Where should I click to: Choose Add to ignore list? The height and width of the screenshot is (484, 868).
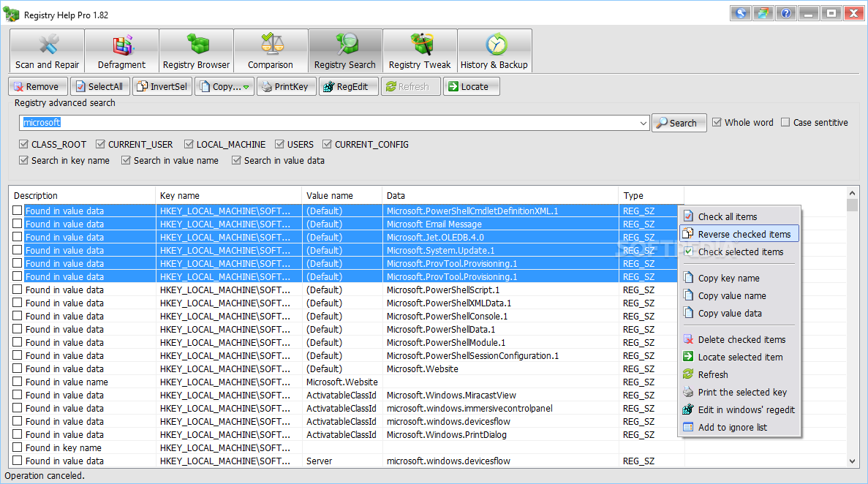coord(739,428)
